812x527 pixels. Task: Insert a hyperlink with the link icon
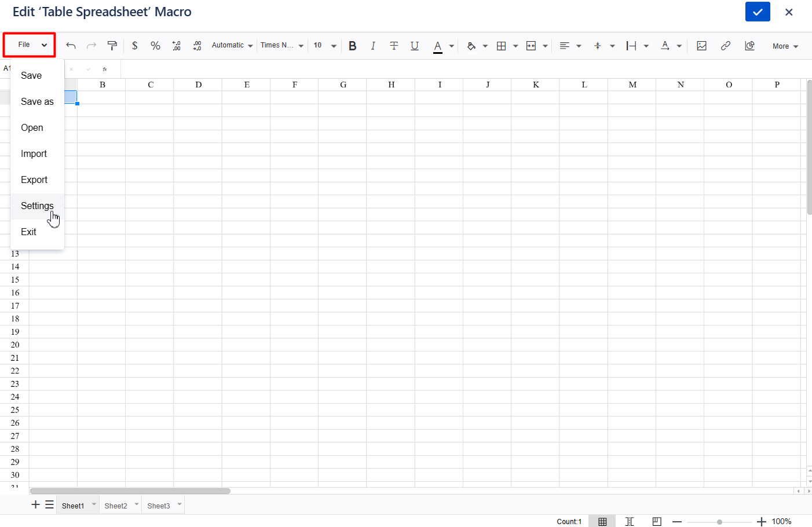[x=725, y=46]
